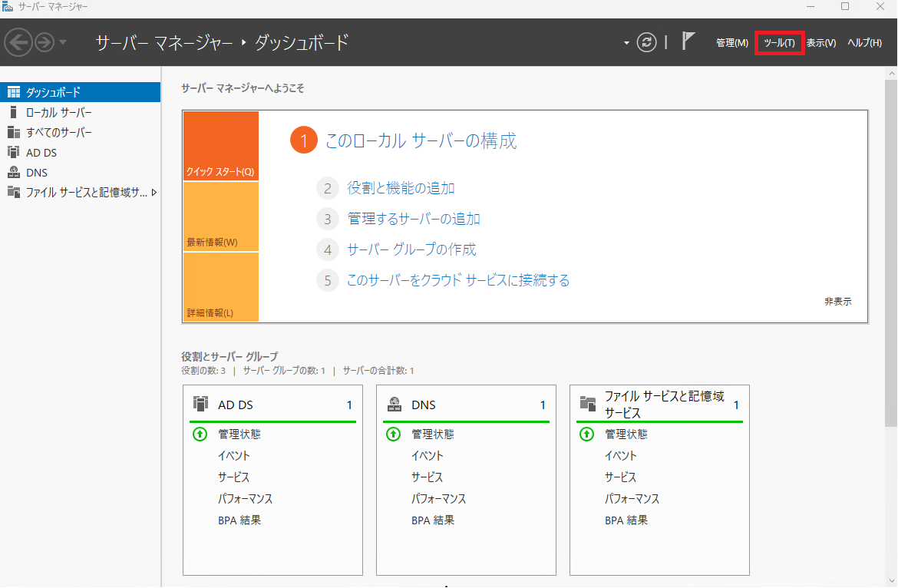This screenshot has height=588, width=898.
Task: Hide the welcome tile with 非表示
Action: click(838, 301)
